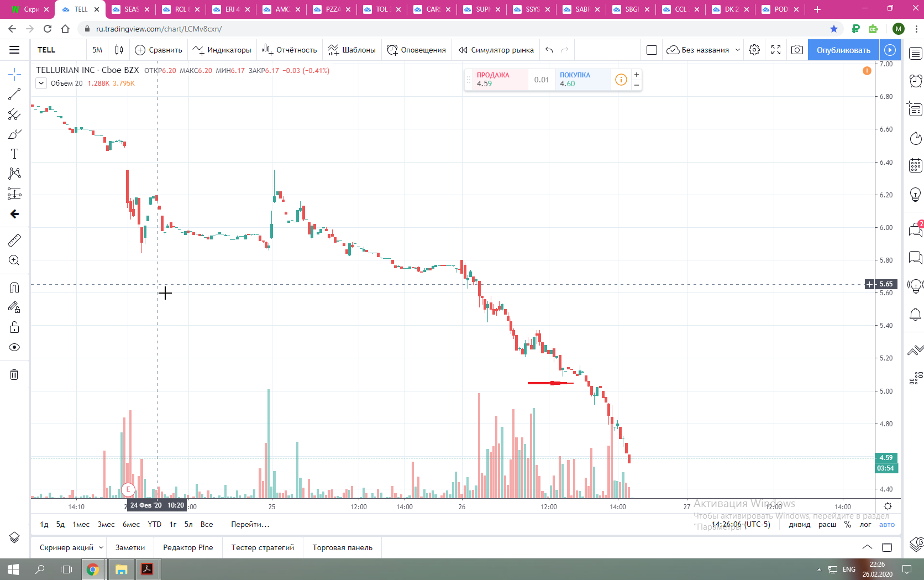Toggle percent scale '%' option
Screen dimensions: 924x580
click(848, 524)
